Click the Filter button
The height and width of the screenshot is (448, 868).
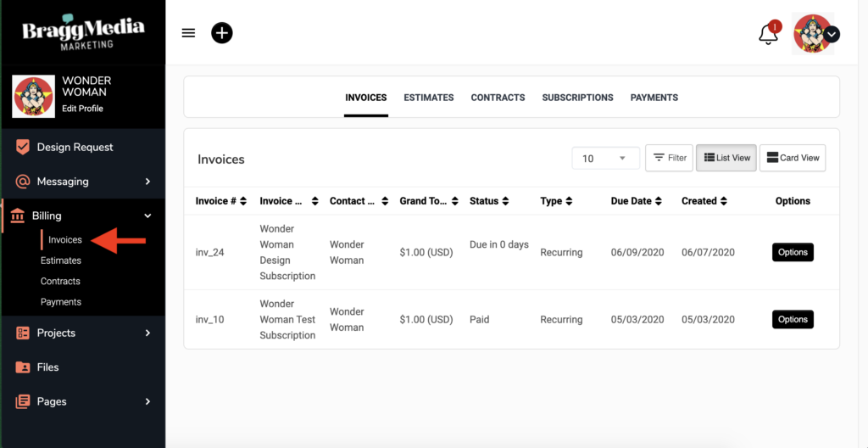669,158
